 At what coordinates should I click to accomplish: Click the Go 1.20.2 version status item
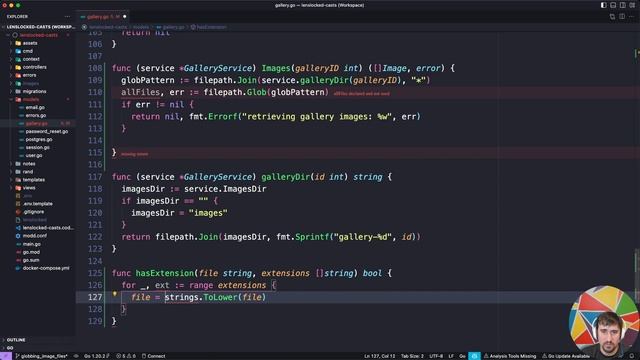click(97, 356)
